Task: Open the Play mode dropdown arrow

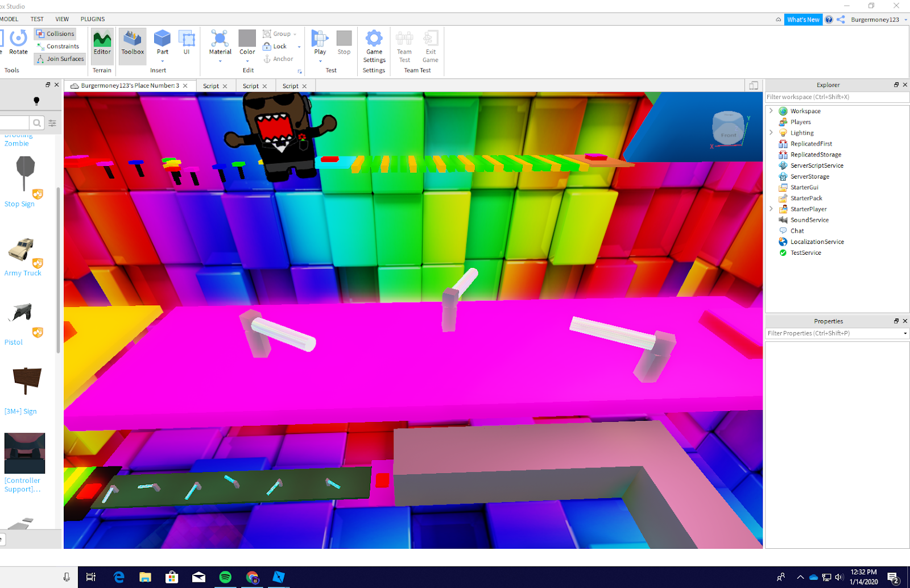Action: [x=320, y=61]
